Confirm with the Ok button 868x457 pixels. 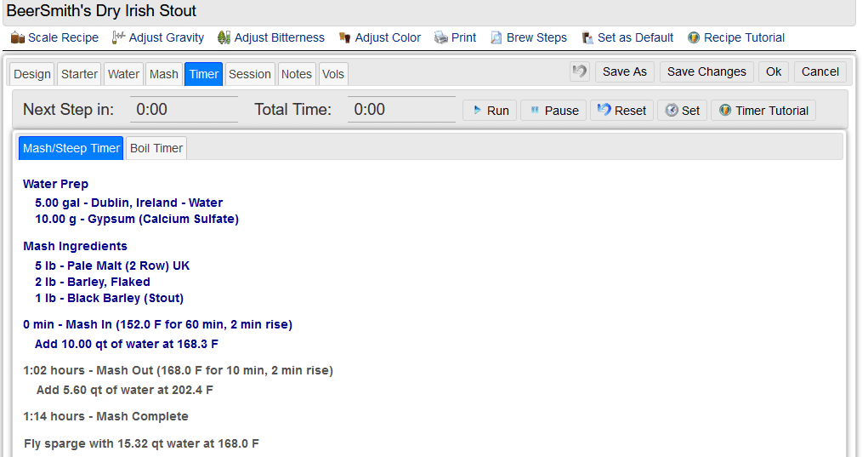pyautogui.click(x=774, y=72)
